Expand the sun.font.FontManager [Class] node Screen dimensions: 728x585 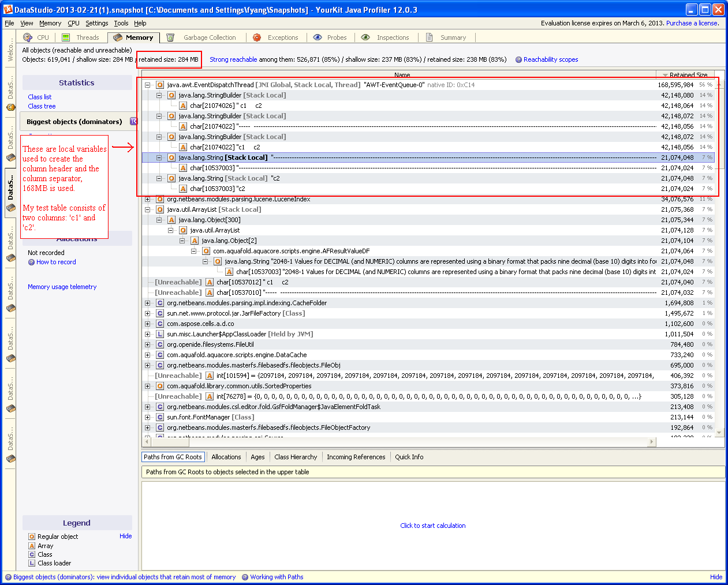click(x=148, y=417)
